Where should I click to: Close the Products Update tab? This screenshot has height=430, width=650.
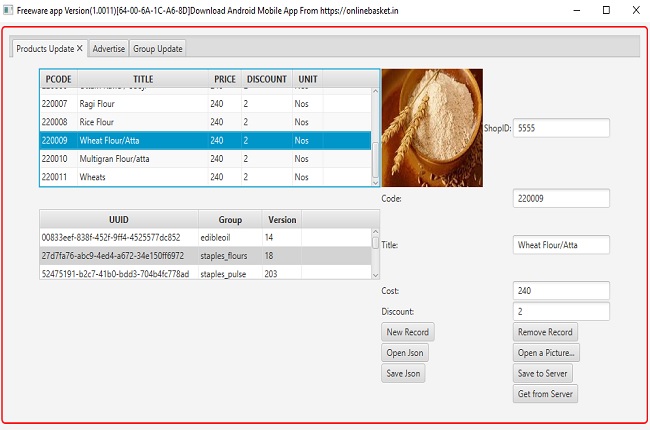80,49
